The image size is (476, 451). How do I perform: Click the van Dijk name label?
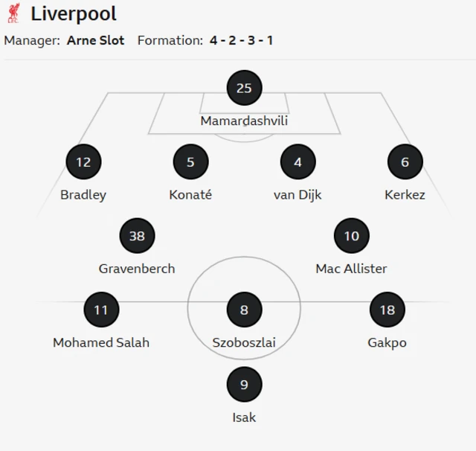(x=297, y=194)
